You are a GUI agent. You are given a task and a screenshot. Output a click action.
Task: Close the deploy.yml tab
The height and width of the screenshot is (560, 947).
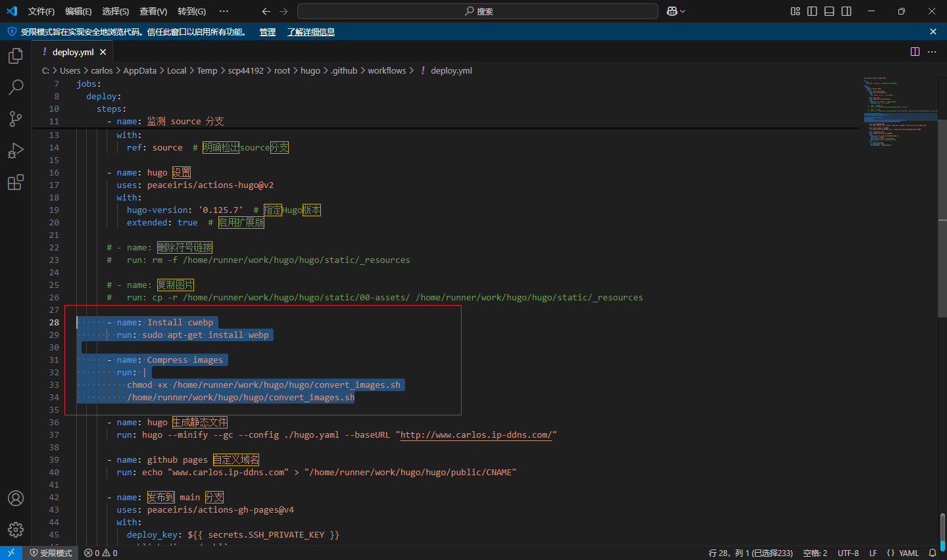103,52
